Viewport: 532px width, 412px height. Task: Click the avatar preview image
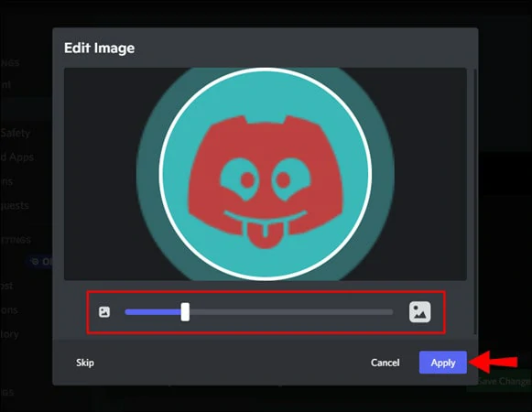(266, 174)
